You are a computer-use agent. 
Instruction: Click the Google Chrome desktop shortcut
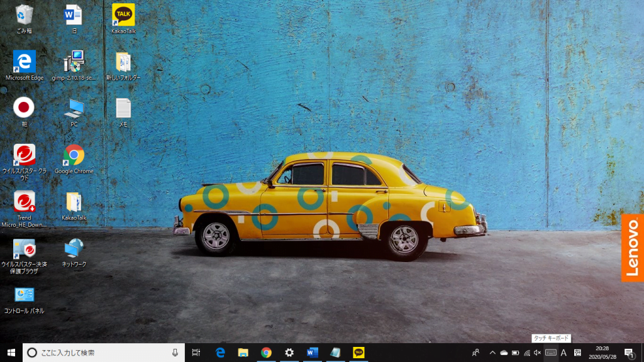click(x=74, y=155)
